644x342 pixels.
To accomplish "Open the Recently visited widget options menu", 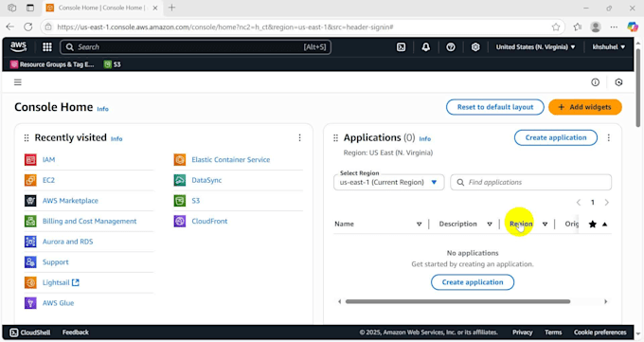I will (x=299, y=137).
